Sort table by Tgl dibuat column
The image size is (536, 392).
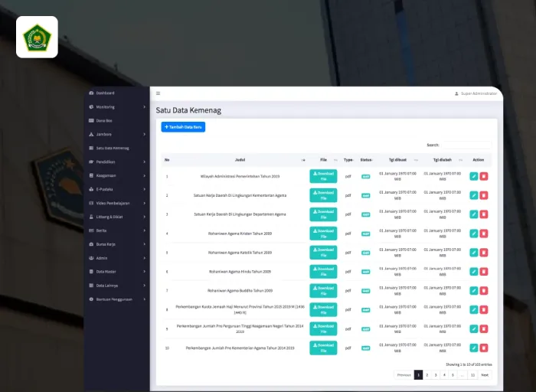[x=397, y=160]
